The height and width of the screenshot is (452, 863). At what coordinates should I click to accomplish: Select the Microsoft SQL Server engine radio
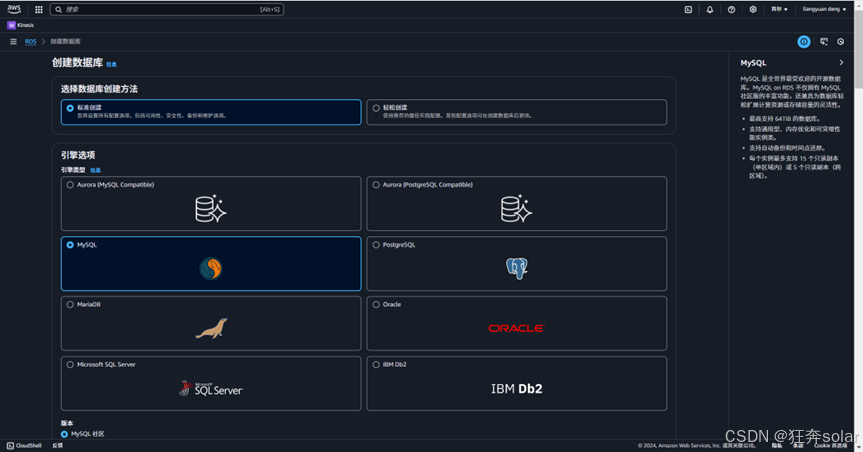(x=70, y=364)
